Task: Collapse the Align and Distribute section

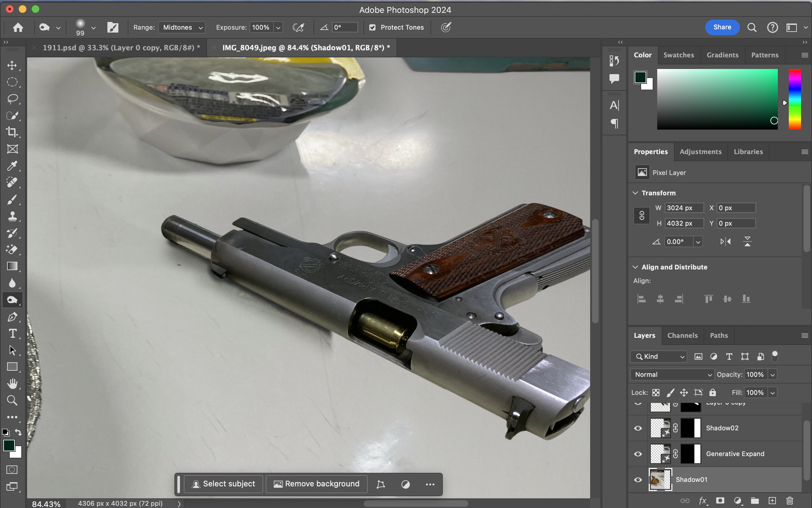Action: click(x=635, y=267)
